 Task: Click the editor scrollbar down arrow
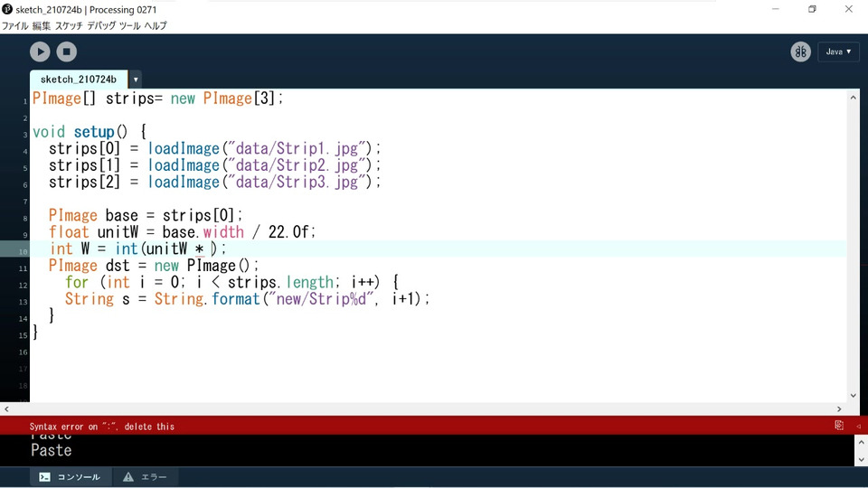853,396
